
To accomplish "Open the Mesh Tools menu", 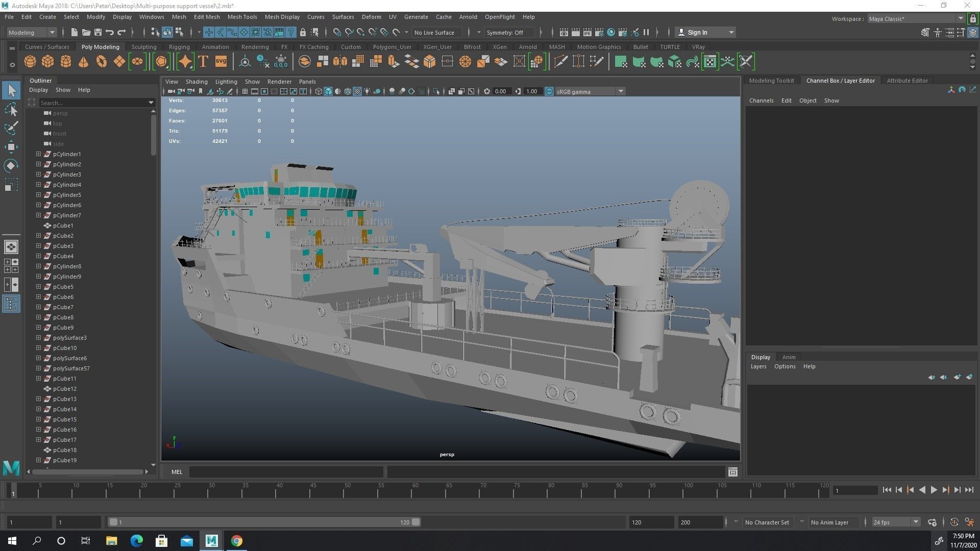I will [x=242, y=17].
